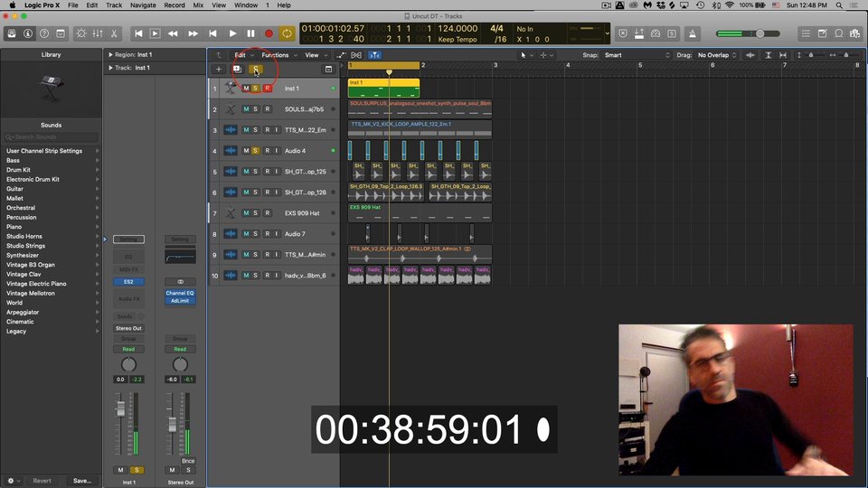This screenshot has height=488, width=868.
Task: Mute the Inst 1 track
Action: click(x=246, y=89)
